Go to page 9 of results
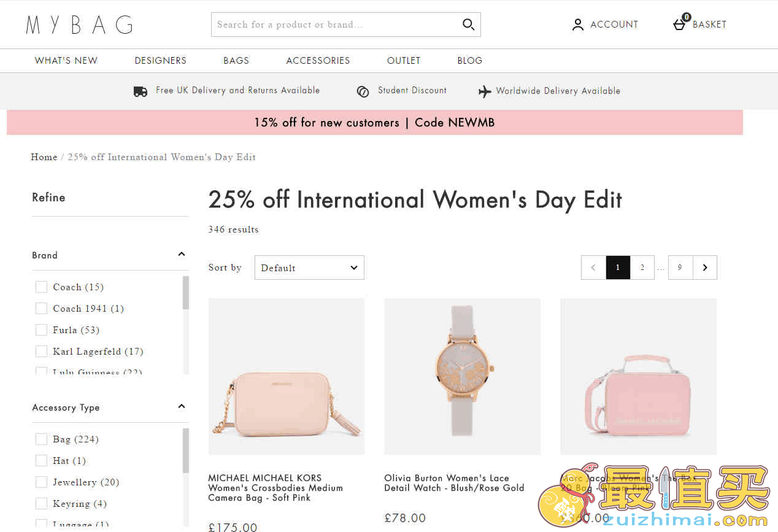This screenshot has height=532, width=778. [x=680, y=268]
